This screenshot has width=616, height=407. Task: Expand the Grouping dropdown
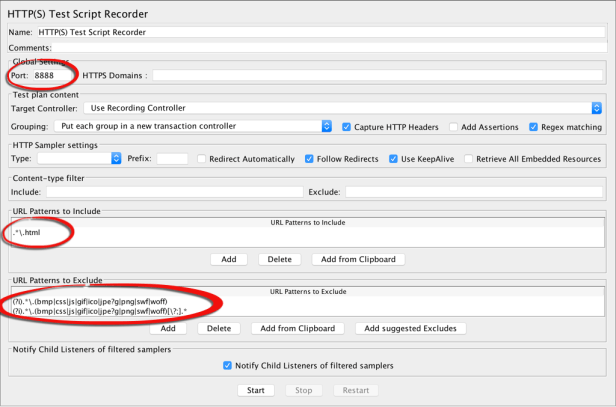click(x=193, y=127)
